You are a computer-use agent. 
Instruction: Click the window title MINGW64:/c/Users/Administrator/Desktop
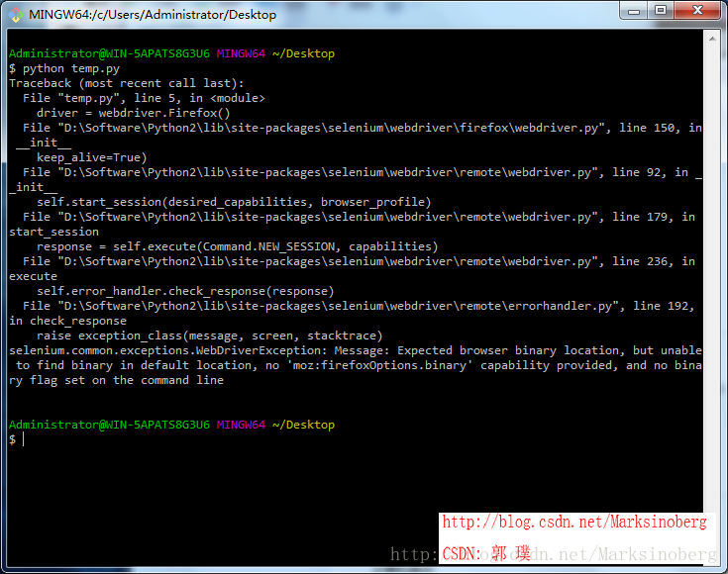[x=153, y=15]
